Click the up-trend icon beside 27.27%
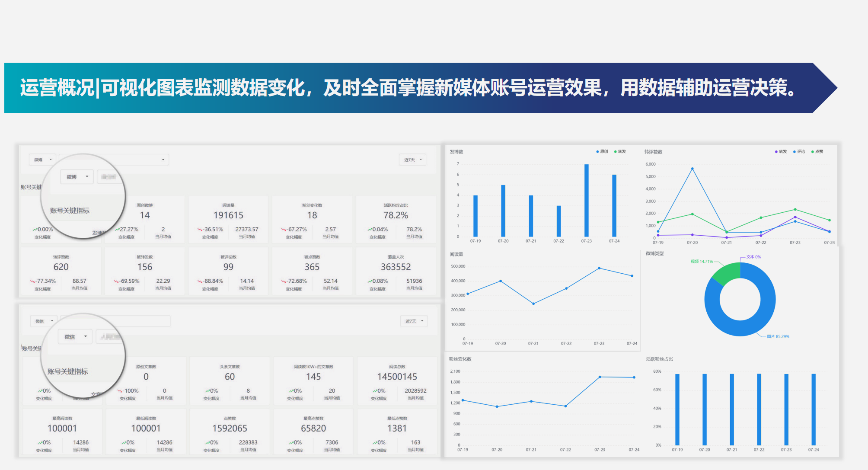Screen dimensions: 868x470 point(117,230)
